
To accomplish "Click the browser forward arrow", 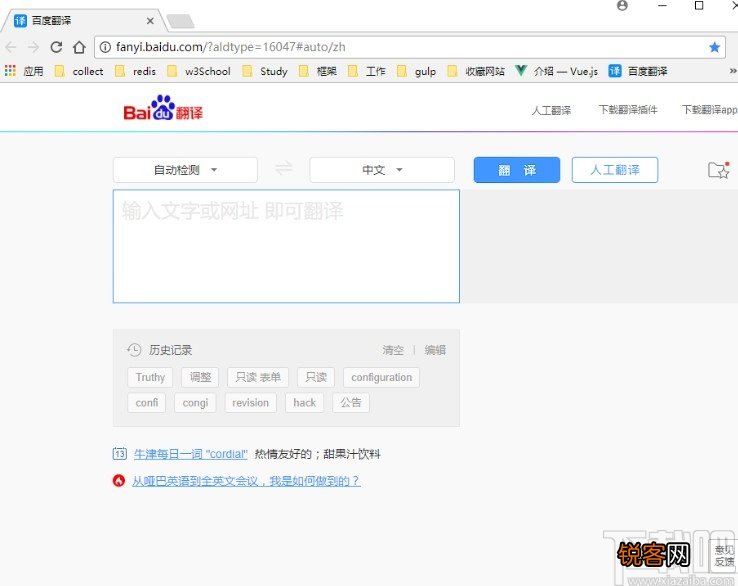I will (x=33, y=47).
